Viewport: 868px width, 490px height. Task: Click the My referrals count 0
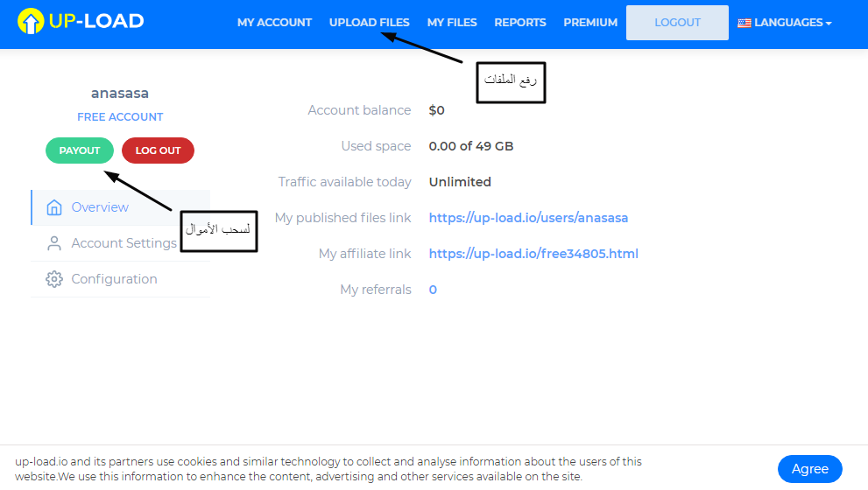[x=433, y=290]
